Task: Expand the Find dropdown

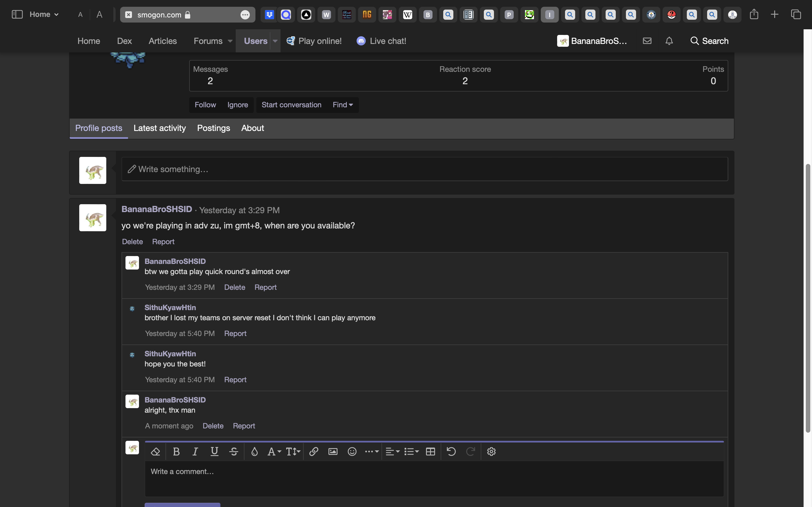Action: (343, 105)
